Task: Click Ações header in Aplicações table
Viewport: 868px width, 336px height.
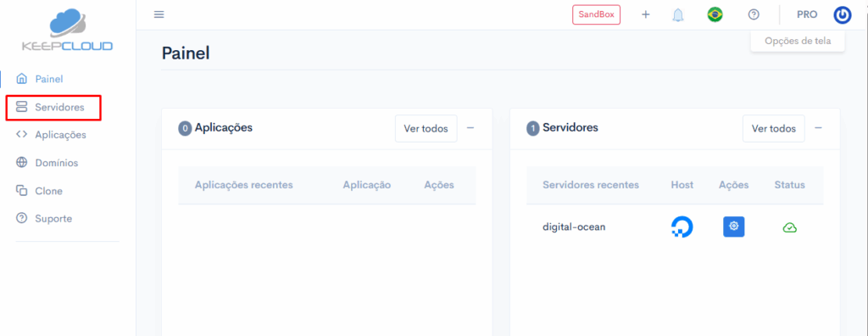Action: 439,185
